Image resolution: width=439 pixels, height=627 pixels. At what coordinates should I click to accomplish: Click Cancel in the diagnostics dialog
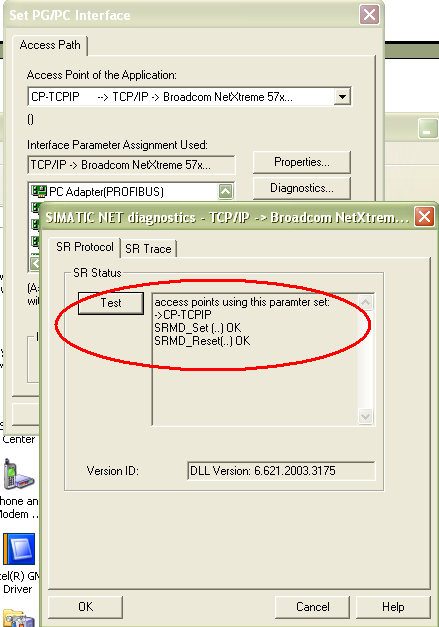pos(312,607)
